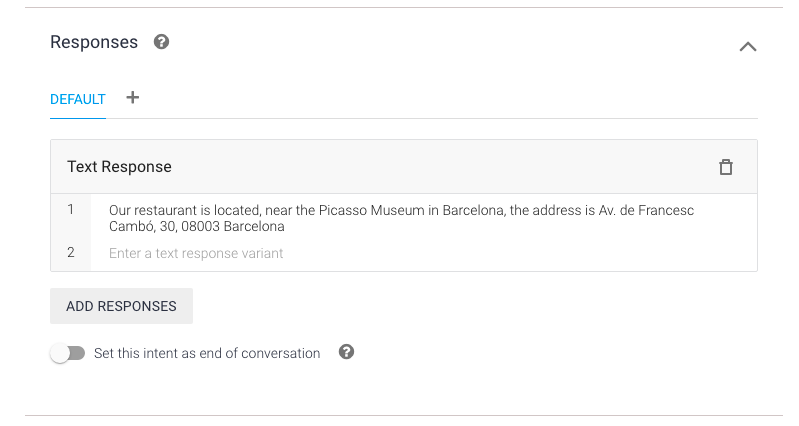This screenshot has height=426, width=799.
Task: Switch to the DEFAULT responses tab
Action: click(x=77, y=99)
